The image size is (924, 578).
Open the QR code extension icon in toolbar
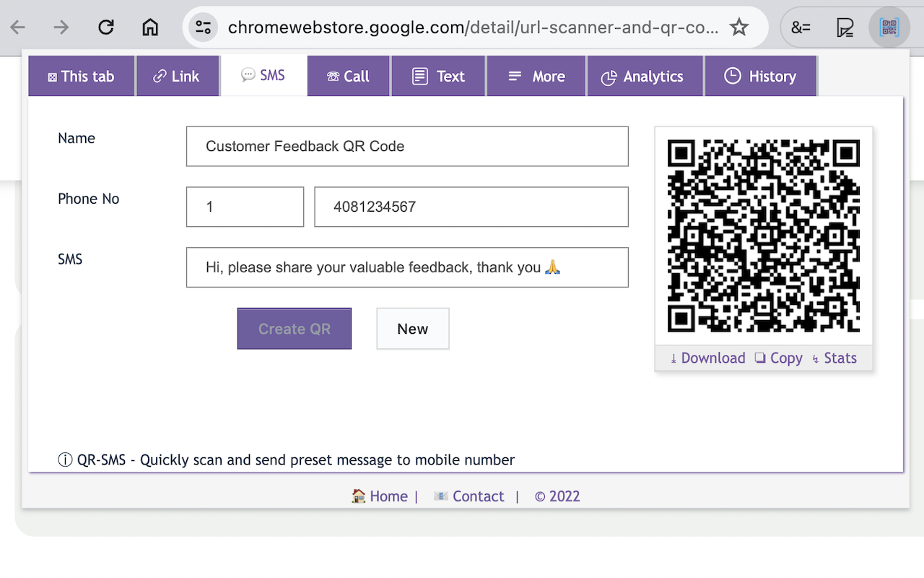[889, 27]
